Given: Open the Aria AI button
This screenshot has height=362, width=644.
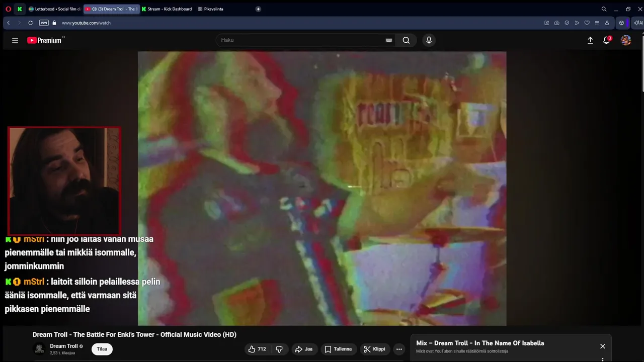Looking at the screenshot, I should coord(638,23).
